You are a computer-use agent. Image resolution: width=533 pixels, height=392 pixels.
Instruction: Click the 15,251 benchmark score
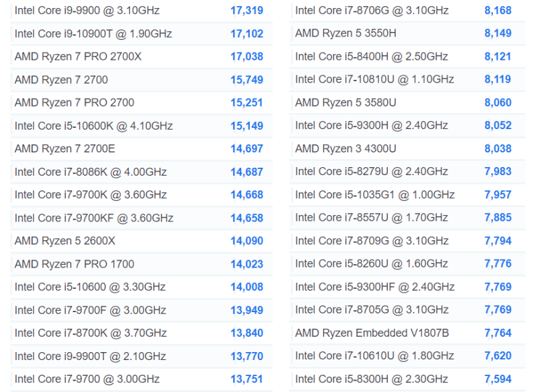(x=247, y=102)
